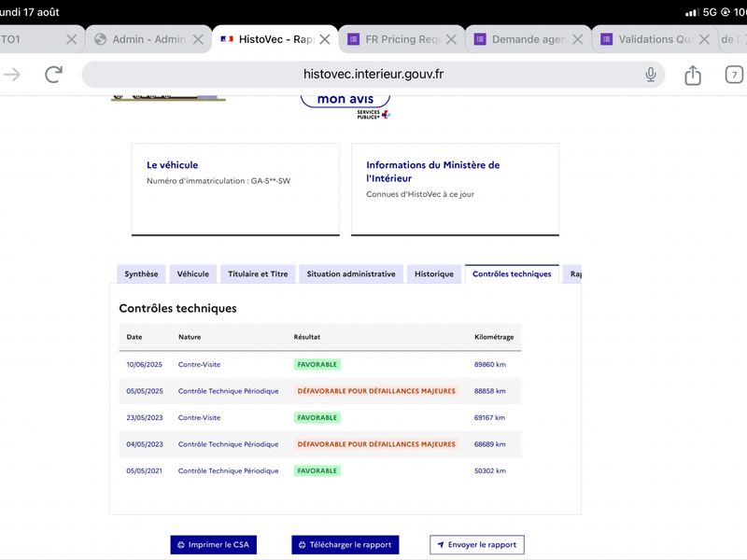Go forward with the browser arrow
This screenshot has width=747, height=560.
pos(12,75)
